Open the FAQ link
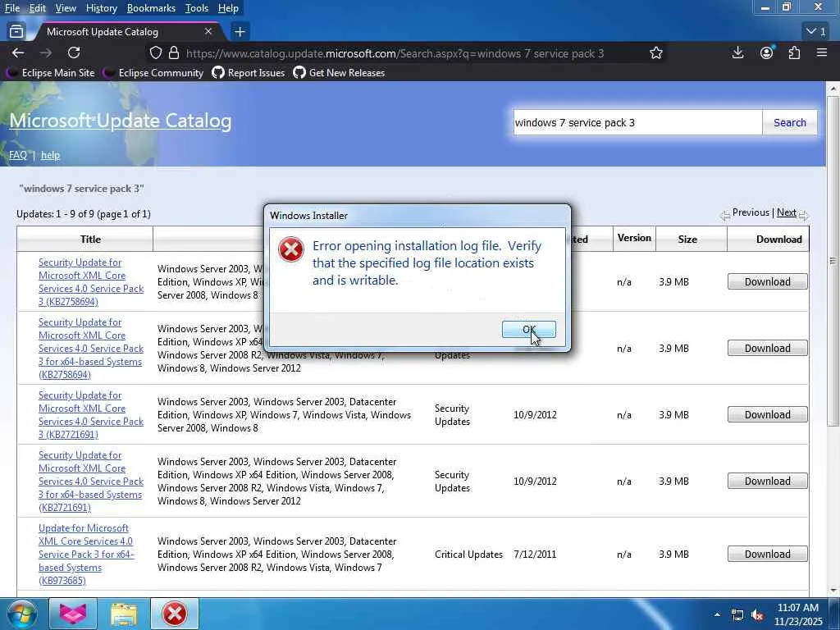The width and height of the screenshot is (840, 630). click(18, 155)
